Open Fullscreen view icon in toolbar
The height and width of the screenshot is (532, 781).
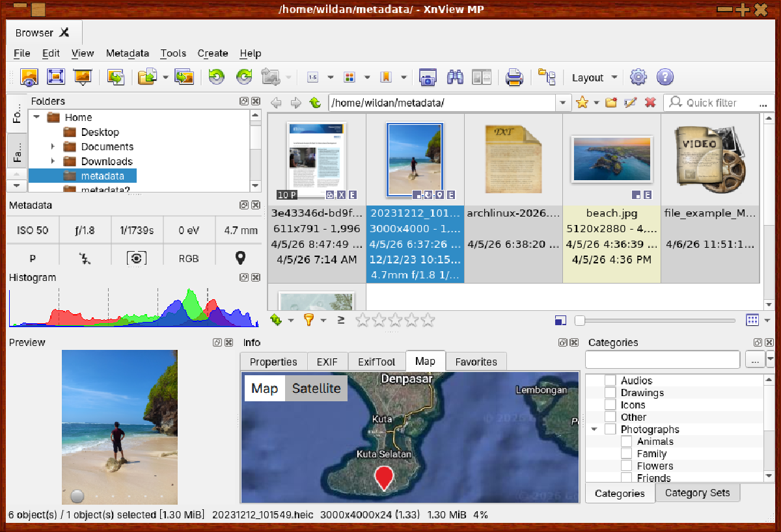[56, 77]
